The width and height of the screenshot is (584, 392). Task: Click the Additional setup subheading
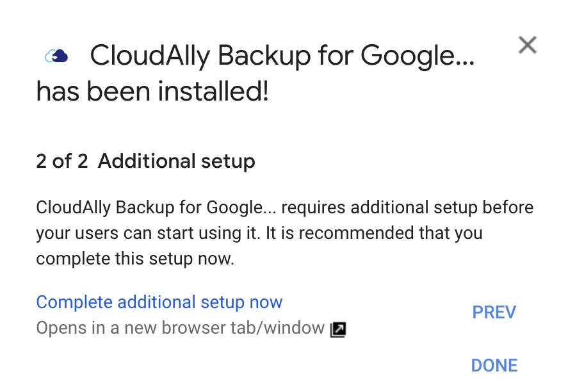176,161
